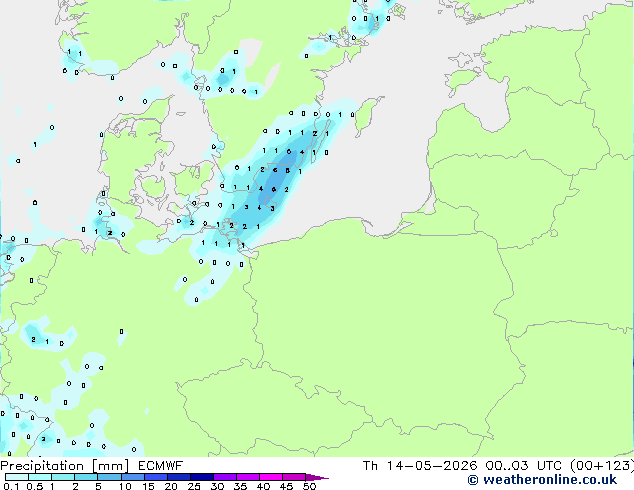634x490 pixels.
Task: Click the '0.5' legend scale label
Action: (x=35, y=486)
